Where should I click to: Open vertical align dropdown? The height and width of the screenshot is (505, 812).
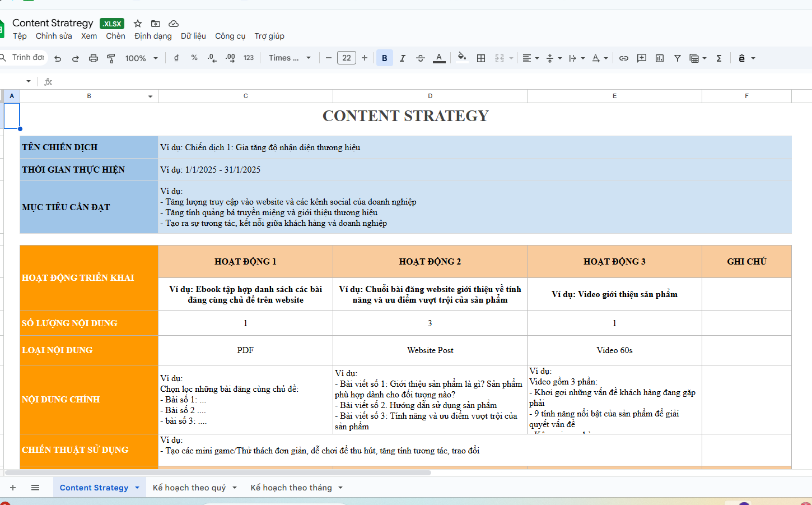click(553, 58)
